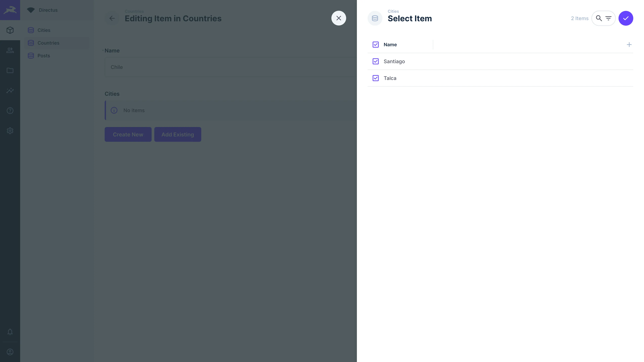
Task: Uncheck the Talca city row
Action: [x=375, y=78]
